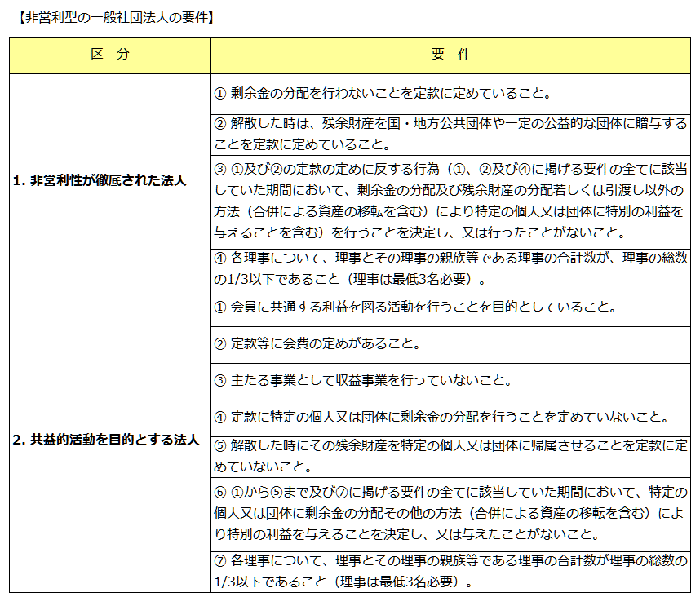This screenshot has height=606, width=700.
Task: Click the row starting ①及び②の定款の定めに反する行為
Action: point(451,202)
